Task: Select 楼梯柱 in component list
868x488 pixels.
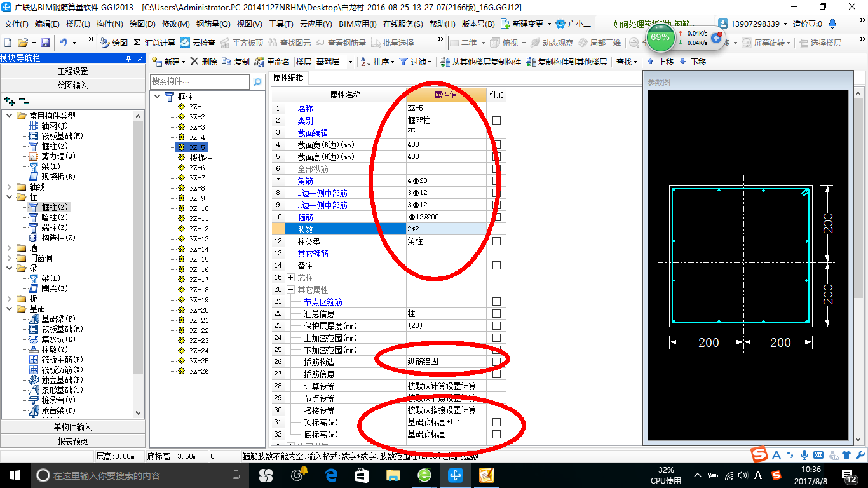Action: [201, 158]
